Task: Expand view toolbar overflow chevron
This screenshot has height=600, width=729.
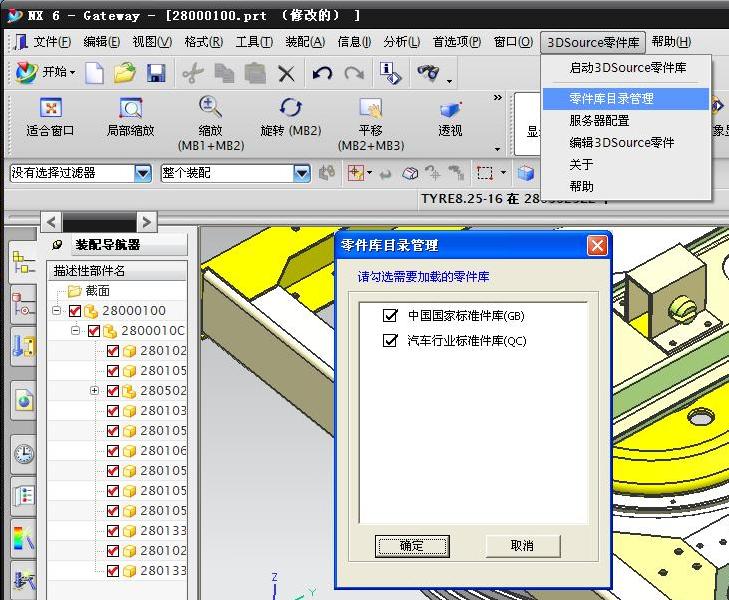Action: (497, 98)
